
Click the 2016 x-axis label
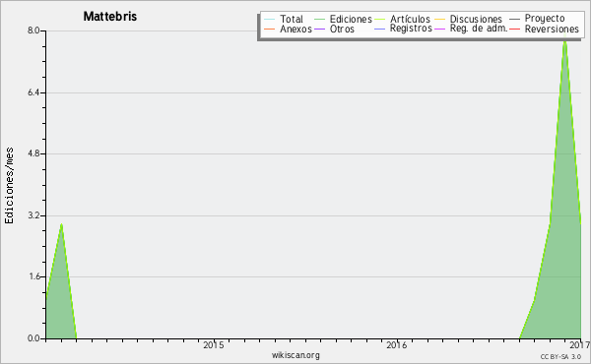point(397,344)
